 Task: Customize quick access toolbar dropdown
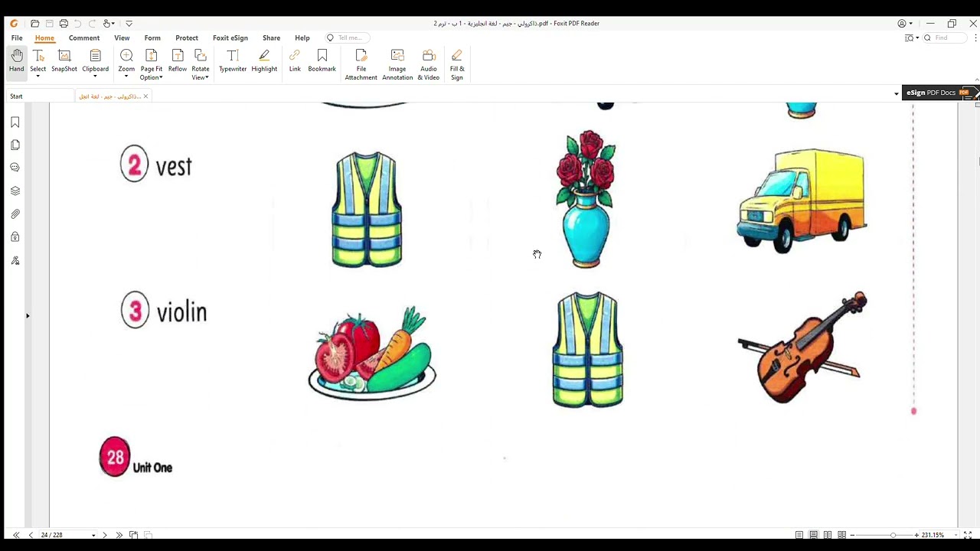[129, 24]
